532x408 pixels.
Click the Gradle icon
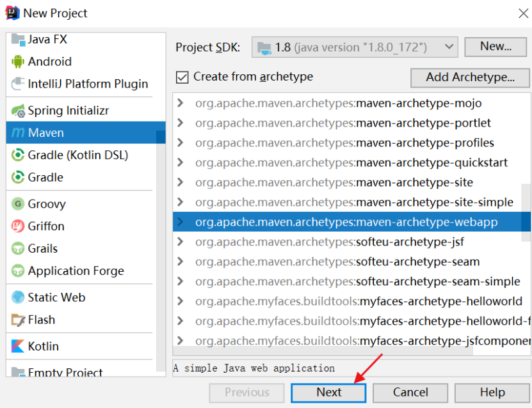[18, 177]
